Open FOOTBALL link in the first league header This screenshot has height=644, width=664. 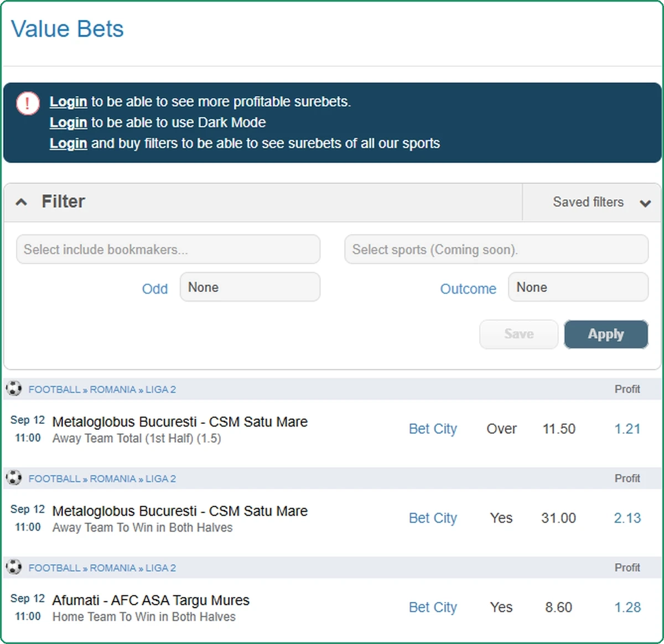pyautogui.click(x=54, y=389)
